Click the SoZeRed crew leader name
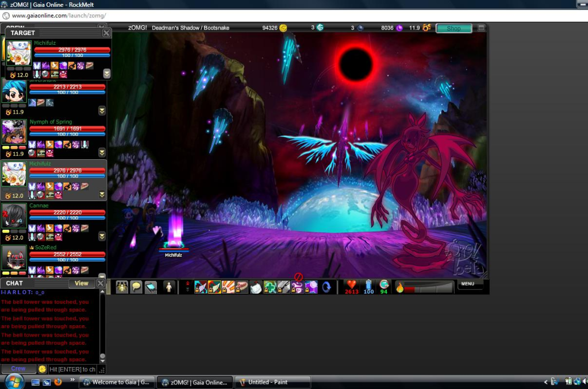Screen dimensions: 588x389 click(x=45, y=247)
